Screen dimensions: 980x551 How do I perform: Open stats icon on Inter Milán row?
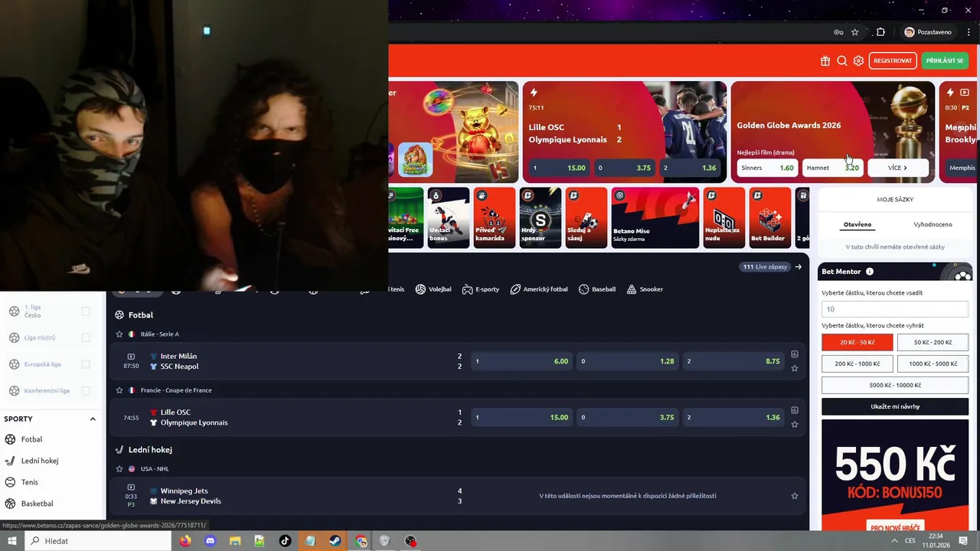click(795, 354)
